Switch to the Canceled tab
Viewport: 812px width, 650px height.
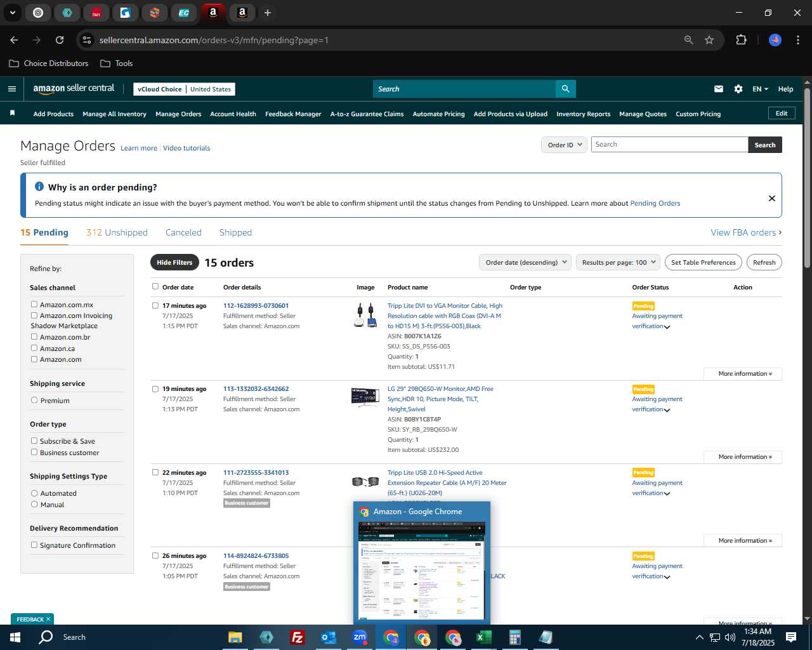tap(183, 232)
